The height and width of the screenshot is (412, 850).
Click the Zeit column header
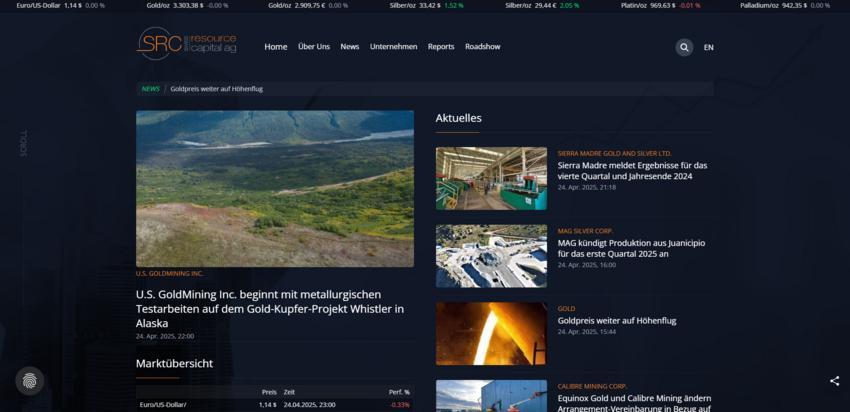pyautogui.click(x=289, y=392)
